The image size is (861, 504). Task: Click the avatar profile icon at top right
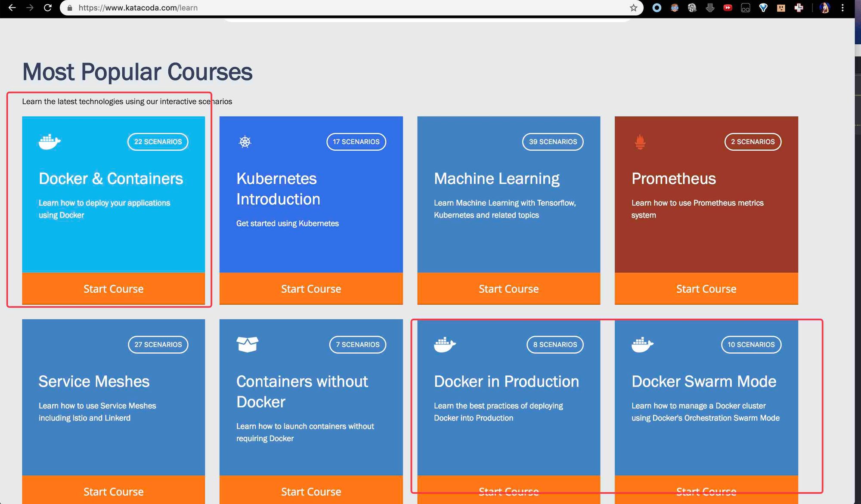pyautogui.click(x=825, y=8)
